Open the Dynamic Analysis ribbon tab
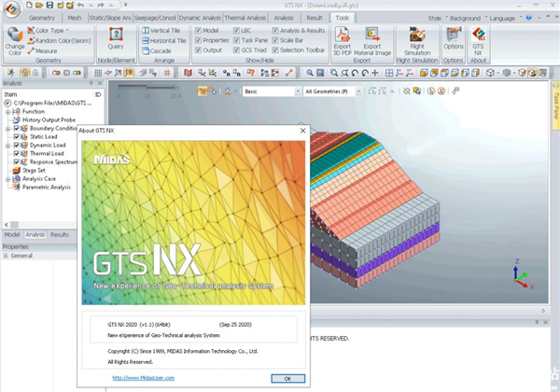The width and height of the screenshot is (560, 392). [x=200, y=18]
